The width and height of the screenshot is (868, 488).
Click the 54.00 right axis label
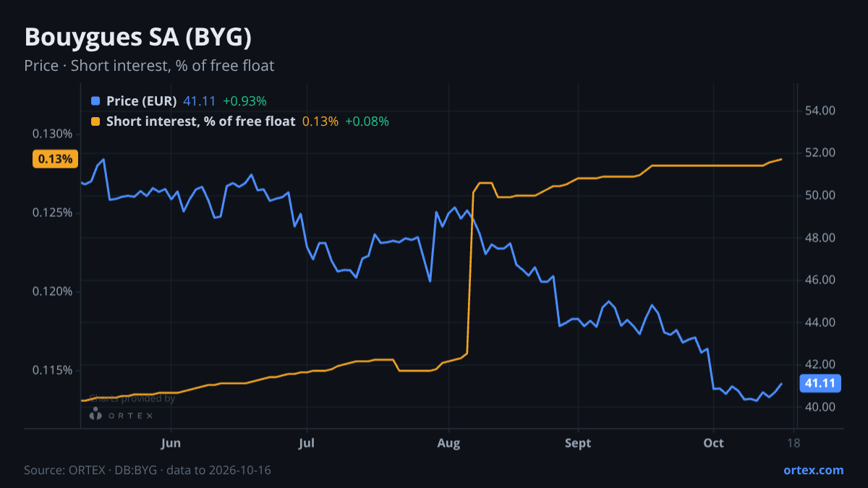[820, 111]
